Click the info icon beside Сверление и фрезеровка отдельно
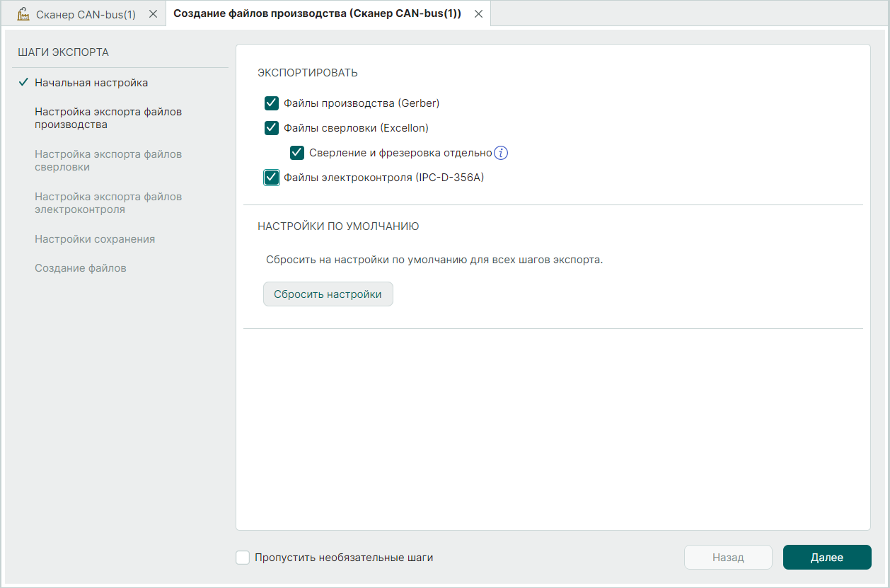 click(501, 153)
